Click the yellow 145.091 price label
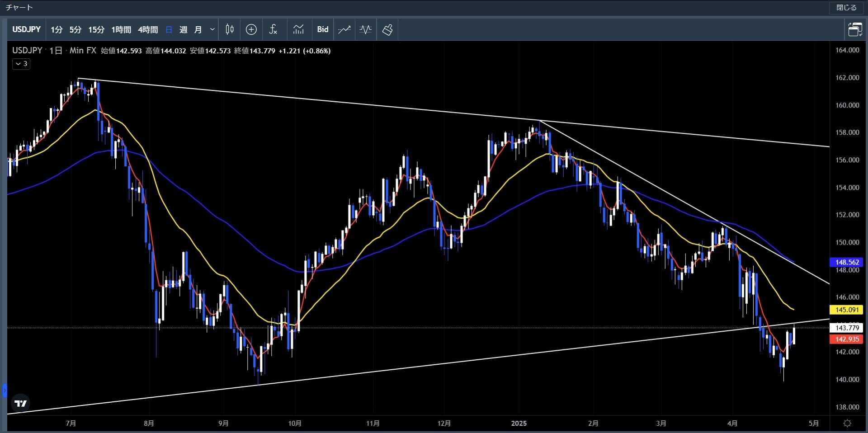The height and width of the screenshot is (433, 868). click(x=846, y=310)
